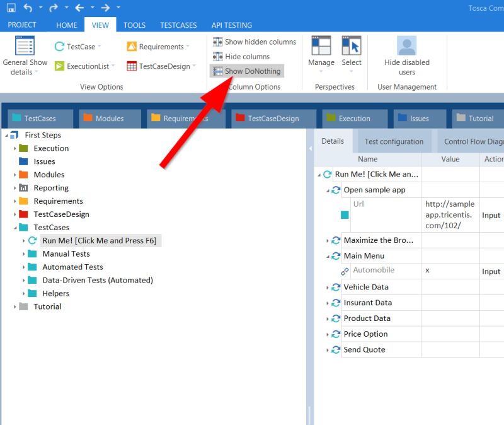The width and height of the screenshot is (504, 425).
Task: Select the Automated Tests folder
Action: [72, 267]
